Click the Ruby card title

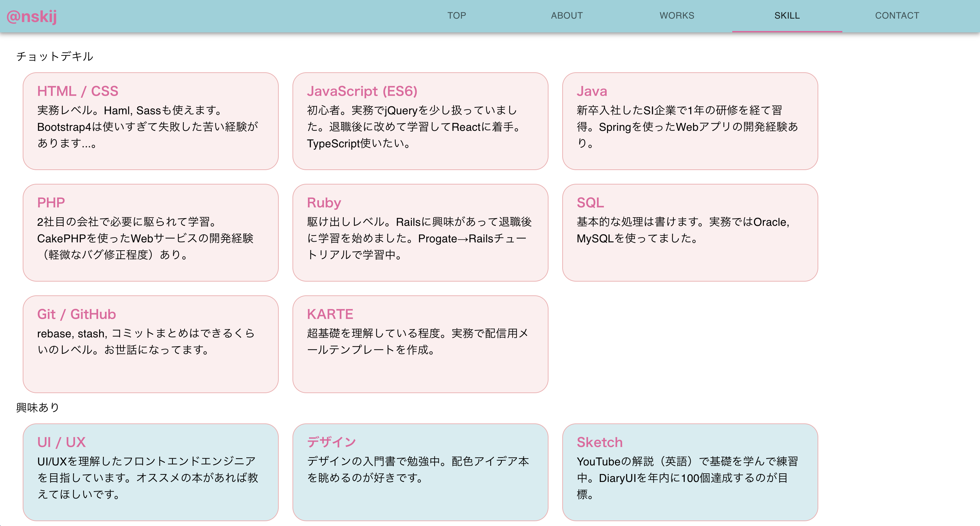click(324, 202)
